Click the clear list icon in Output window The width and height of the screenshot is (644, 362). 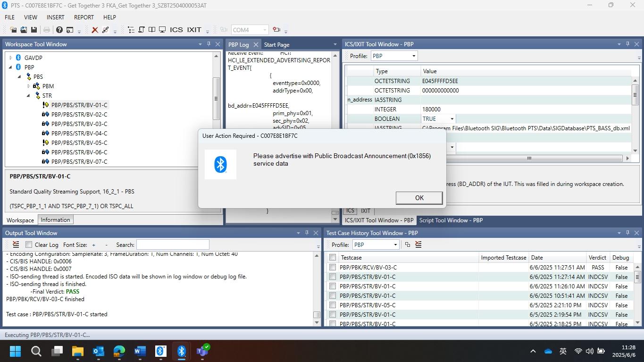click(x=16, y=244)
